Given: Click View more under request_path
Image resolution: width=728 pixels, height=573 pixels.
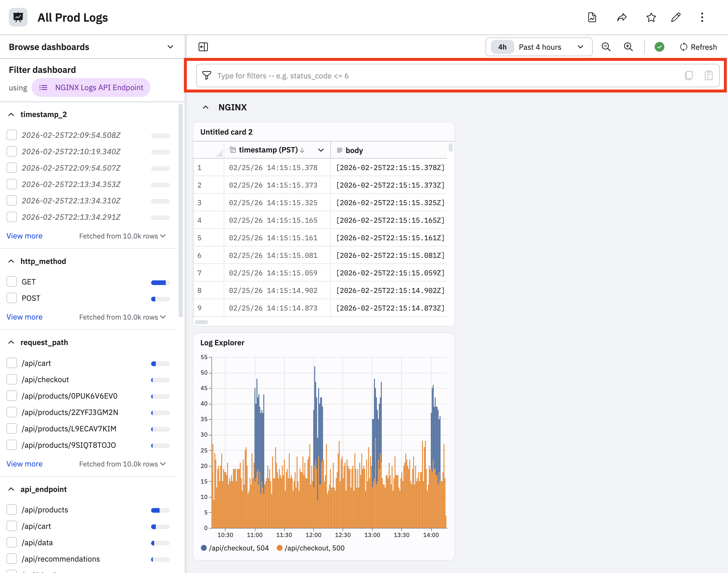Looking at the screenshot, I should [25, 464].
